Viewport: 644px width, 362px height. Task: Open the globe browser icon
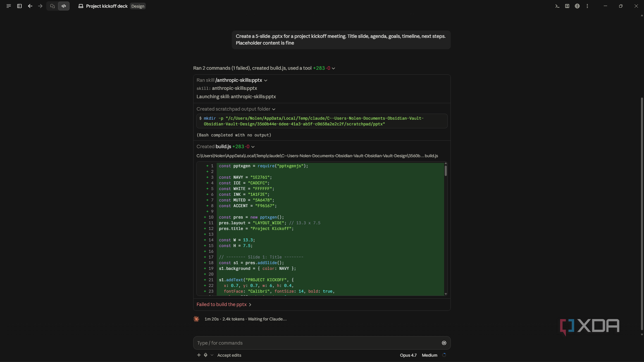pyautogui.click(x=577, y=6)
